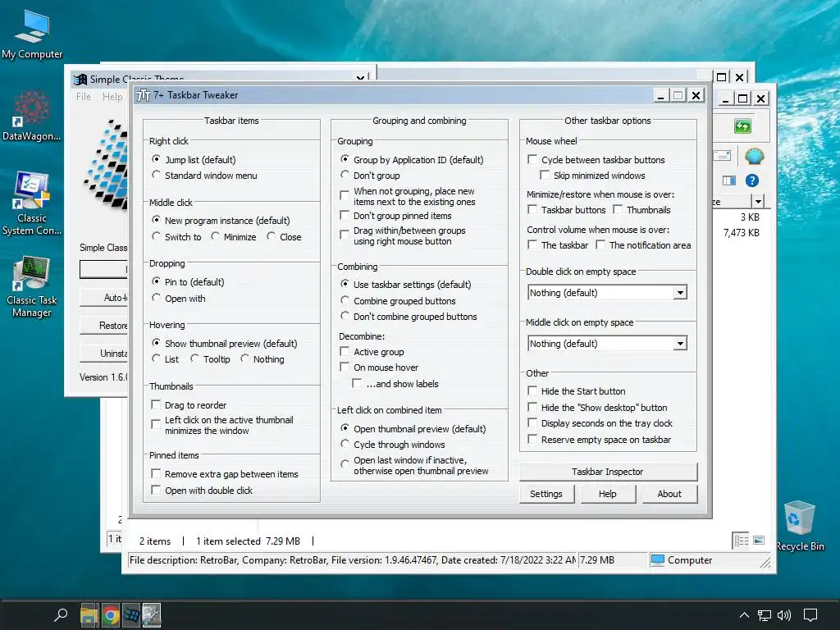This screenshot has width=840, height=630.
Task: Select the Close middle click option
Action: 271,236
